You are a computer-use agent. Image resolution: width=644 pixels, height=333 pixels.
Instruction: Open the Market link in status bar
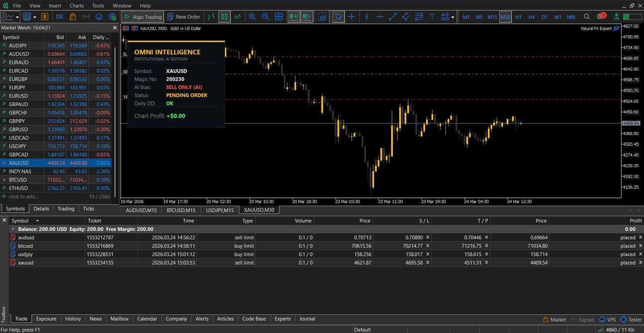tap(554, 320)
